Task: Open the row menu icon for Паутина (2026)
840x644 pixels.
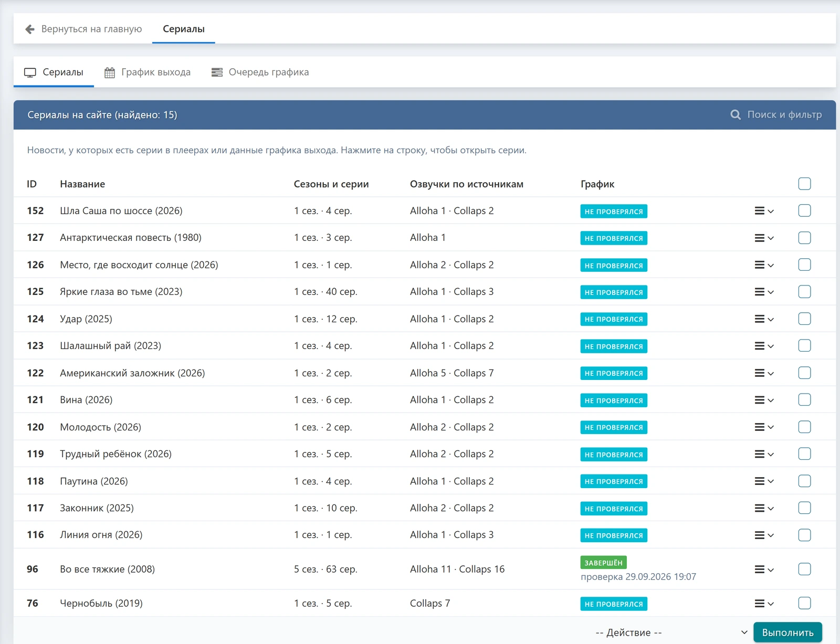Action: tap(764, 481)
